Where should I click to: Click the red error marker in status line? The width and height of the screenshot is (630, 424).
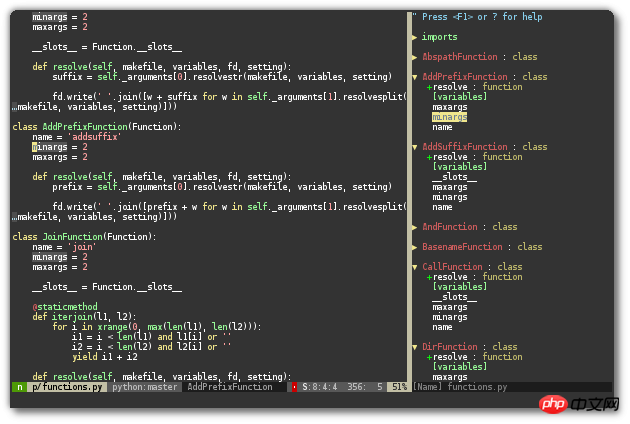click(293, 387)
